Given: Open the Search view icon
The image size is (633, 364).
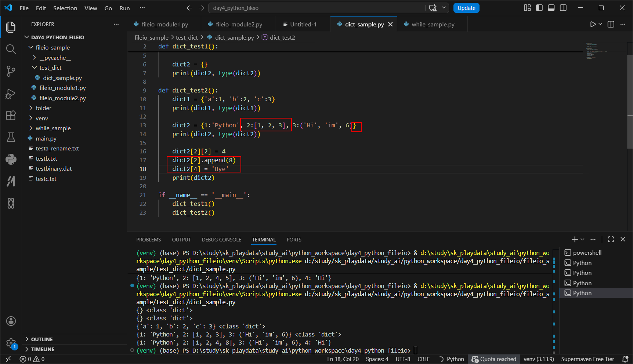Looking at the screenshot, I should point(11,49).
